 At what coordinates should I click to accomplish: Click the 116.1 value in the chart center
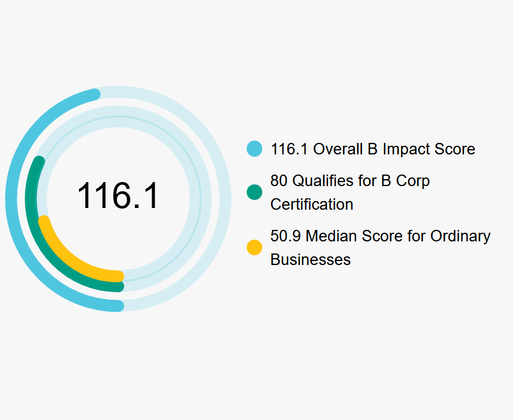(x=118, y=196)
